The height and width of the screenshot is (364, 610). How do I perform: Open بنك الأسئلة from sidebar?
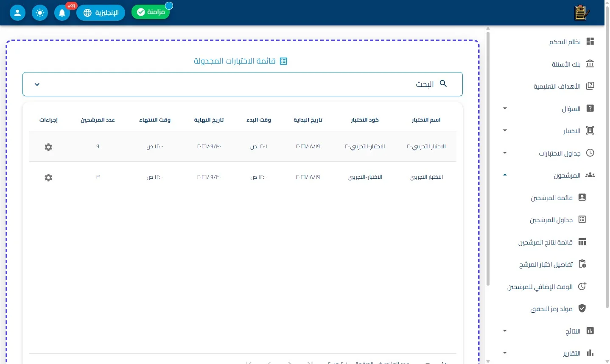pos(573,64)
